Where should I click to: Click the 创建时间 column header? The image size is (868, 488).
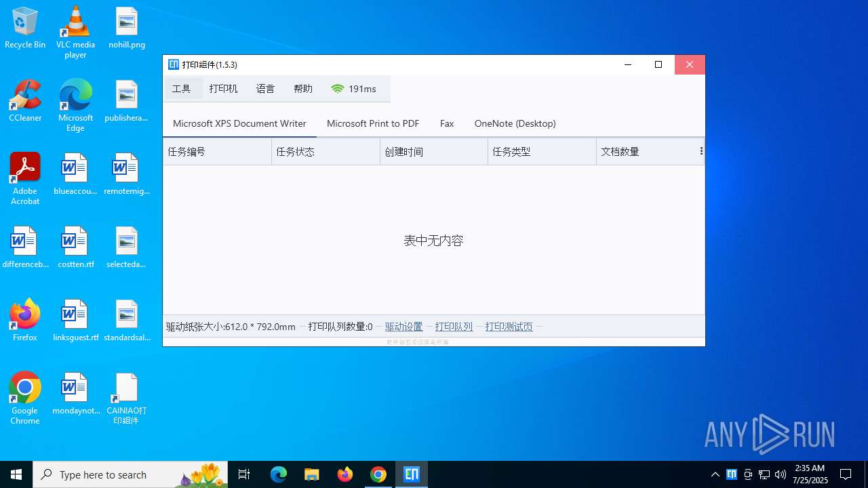(434, 152)
